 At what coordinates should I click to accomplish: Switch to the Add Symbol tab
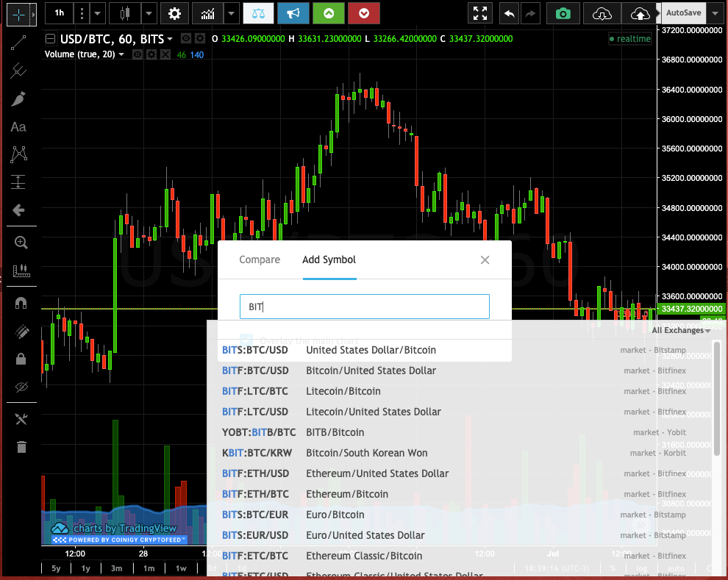(329, 259)
